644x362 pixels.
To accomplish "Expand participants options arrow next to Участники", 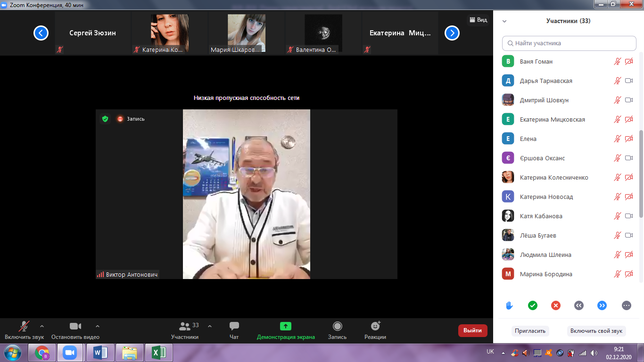I will [x=210, y=326].
